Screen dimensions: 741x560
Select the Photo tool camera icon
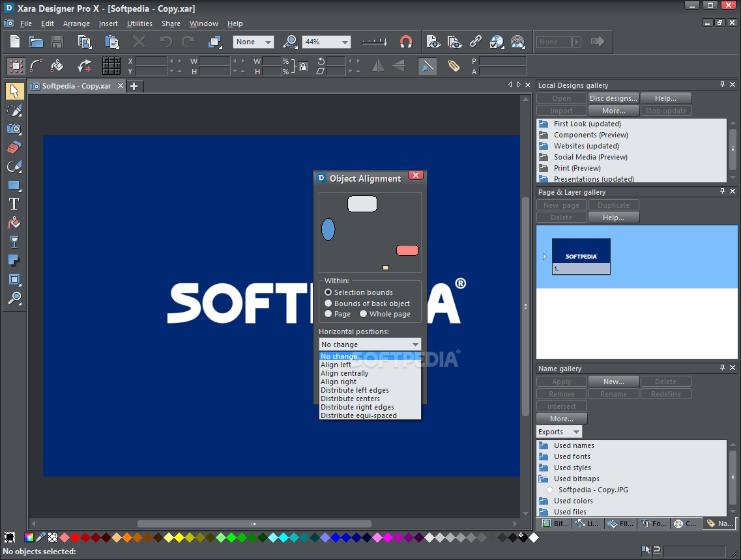click(x=14, y=128)
